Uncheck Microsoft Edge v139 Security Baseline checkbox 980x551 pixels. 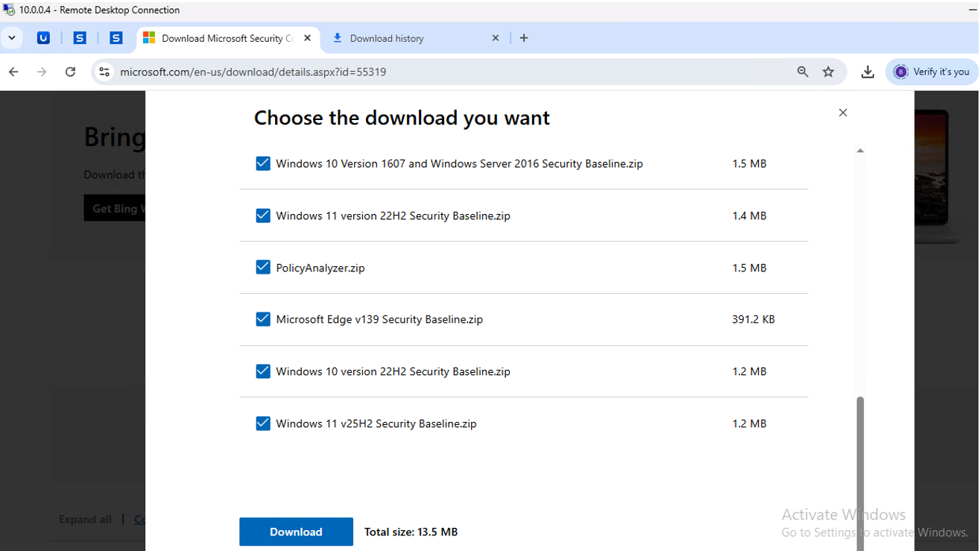tap(263, 319)
